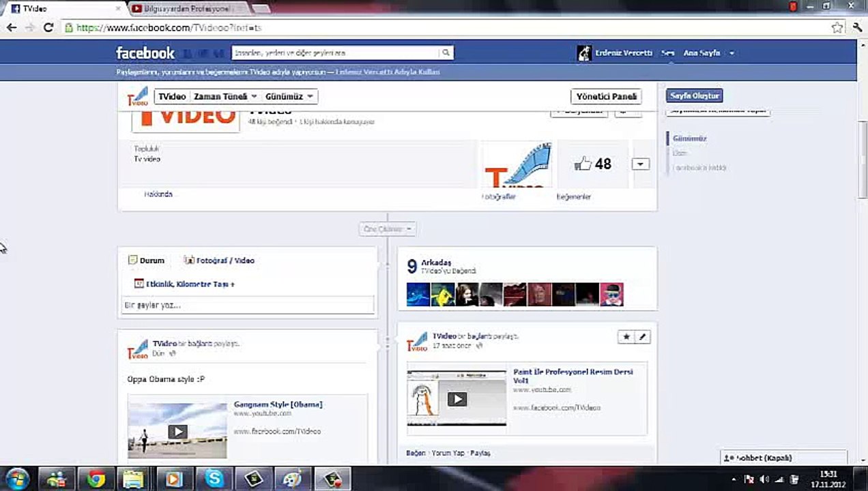Open first friend thumbnail in Arkadaş row

pos(418,295)
